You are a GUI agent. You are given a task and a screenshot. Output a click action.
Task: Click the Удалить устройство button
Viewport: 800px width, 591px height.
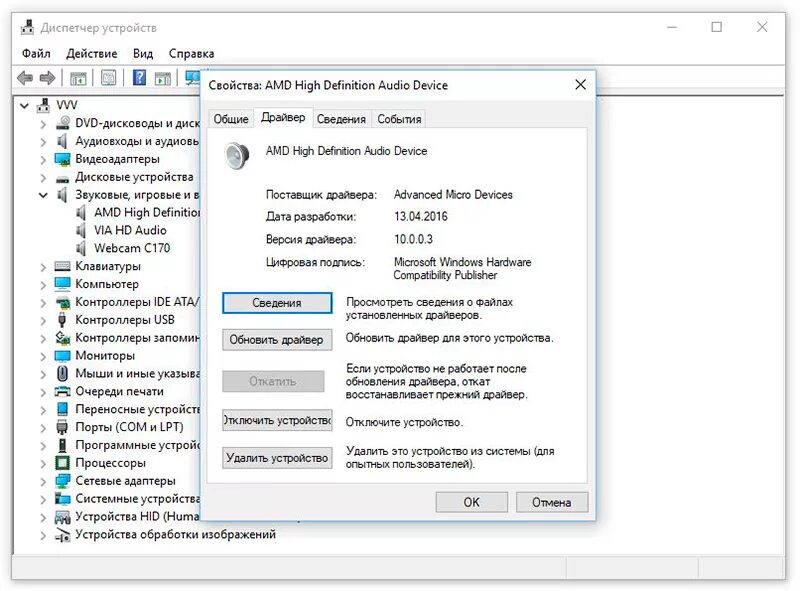(277, 457)
